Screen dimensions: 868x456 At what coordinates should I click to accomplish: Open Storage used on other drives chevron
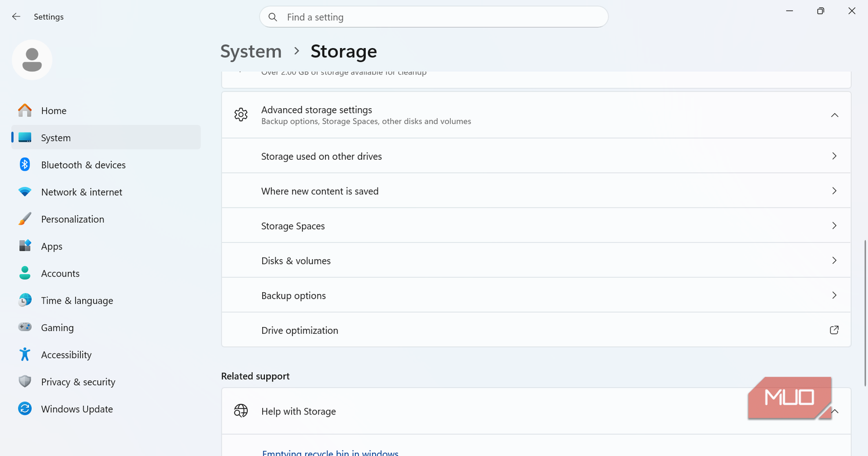[834, 156]
